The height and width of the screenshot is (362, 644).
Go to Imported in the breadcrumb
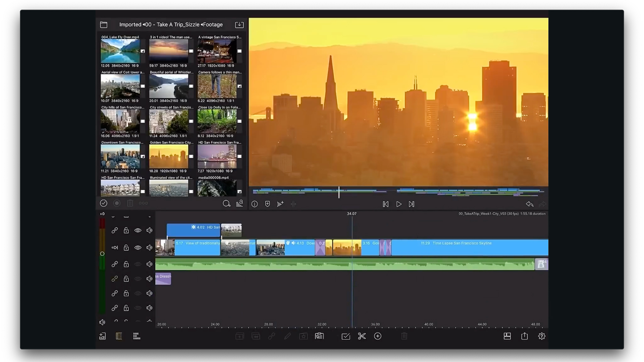pyautogui.click(x=130, y=24)
